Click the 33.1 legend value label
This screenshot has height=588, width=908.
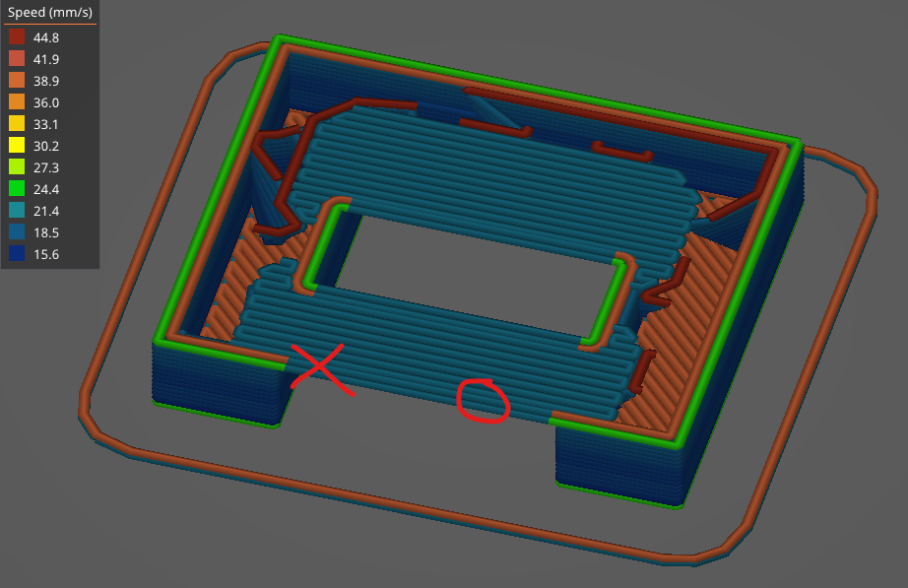pyautogui.click(x=45, y=124)
